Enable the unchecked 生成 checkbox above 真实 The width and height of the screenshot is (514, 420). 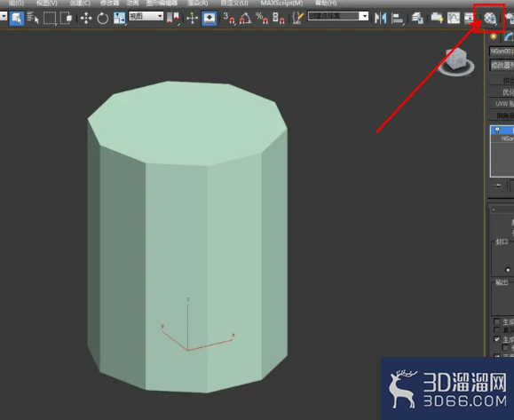[x=497, y=321]
